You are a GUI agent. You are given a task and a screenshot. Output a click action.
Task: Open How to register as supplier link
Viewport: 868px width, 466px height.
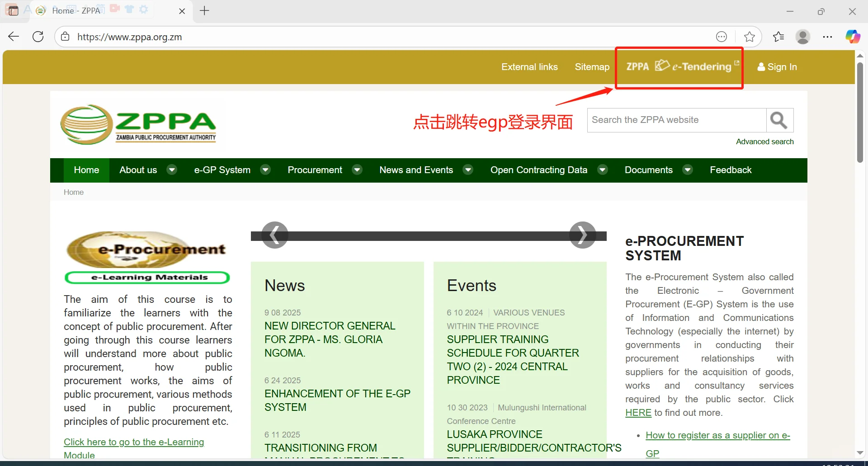(x=717, y=444)
